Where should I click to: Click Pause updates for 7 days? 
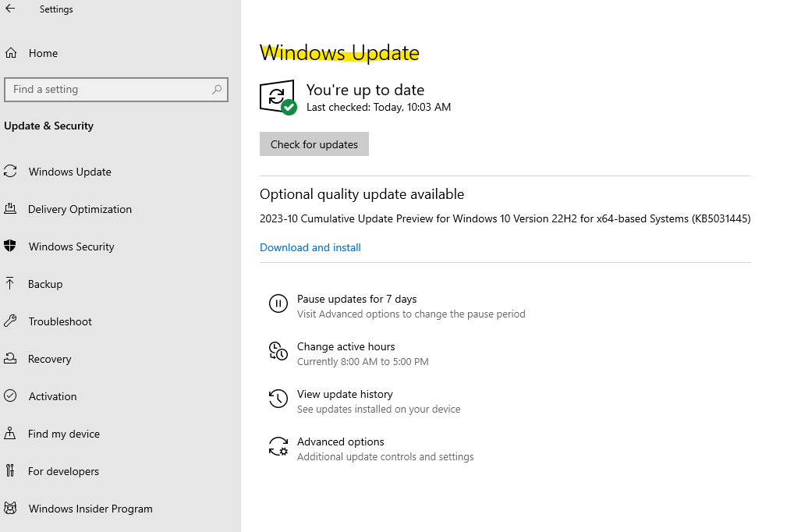(x=356, y=300)
